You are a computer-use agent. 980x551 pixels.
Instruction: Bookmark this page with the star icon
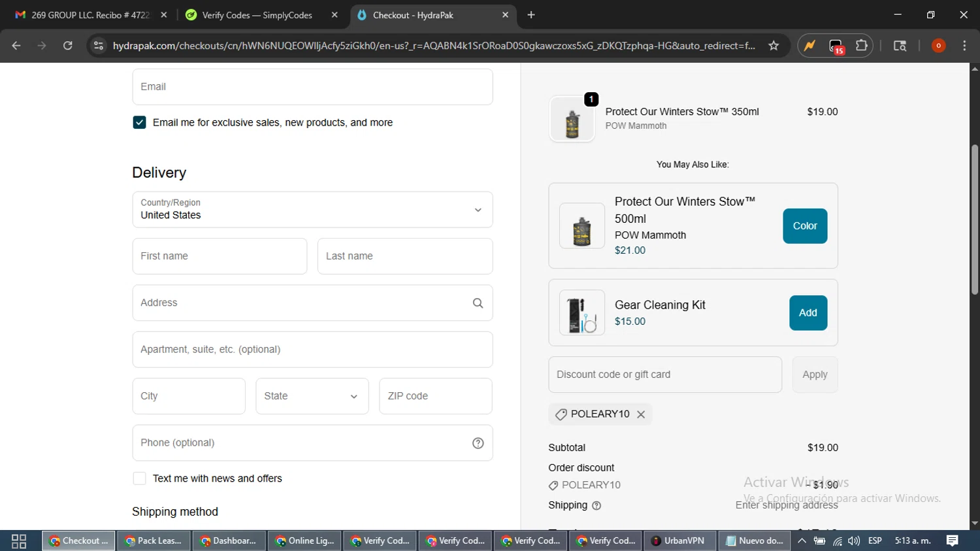click(x=774, y=46)
